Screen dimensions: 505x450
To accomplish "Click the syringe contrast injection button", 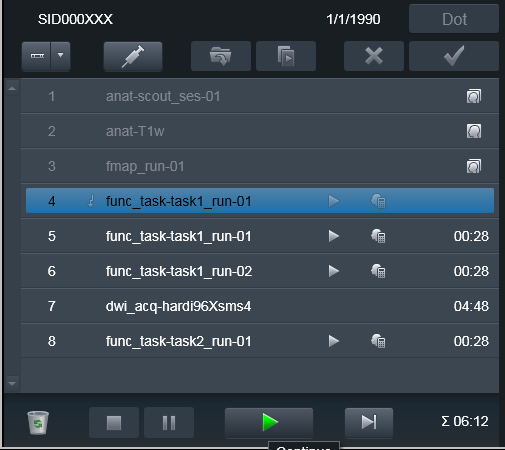I will tap(133, 56).
